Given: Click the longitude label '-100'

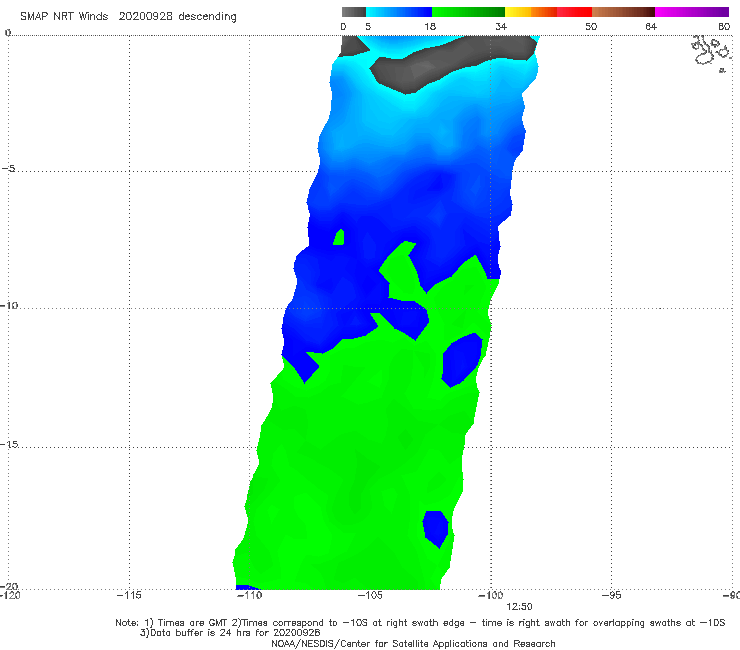Looking at the screenshot, I should tap(491, 595).
